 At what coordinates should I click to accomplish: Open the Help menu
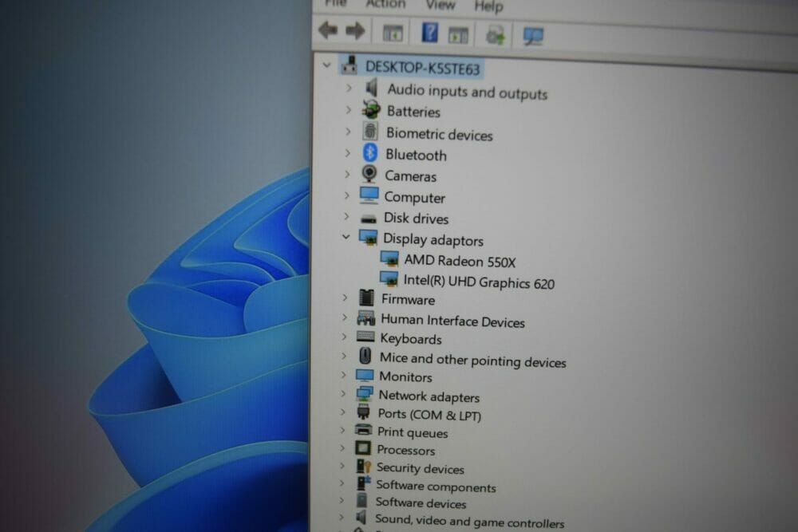(x=488, y=6)
